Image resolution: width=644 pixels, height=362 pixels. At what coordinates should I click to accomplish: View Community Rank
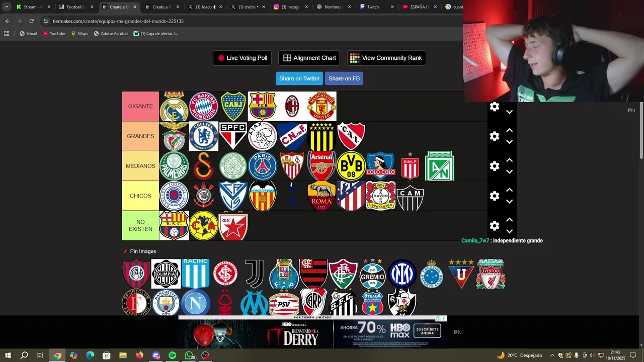coord(386,58)
